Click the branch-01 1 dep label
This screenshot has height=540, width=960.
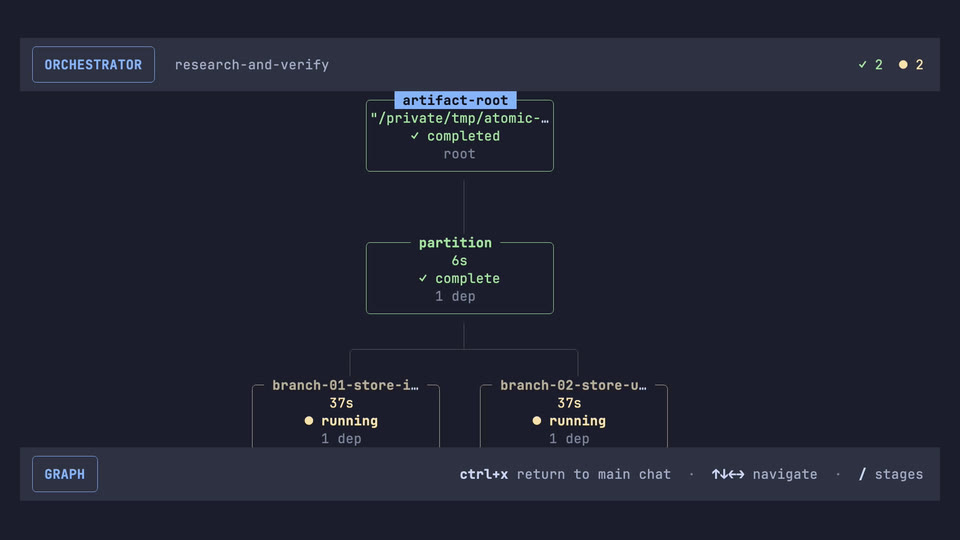coord(342,438)
